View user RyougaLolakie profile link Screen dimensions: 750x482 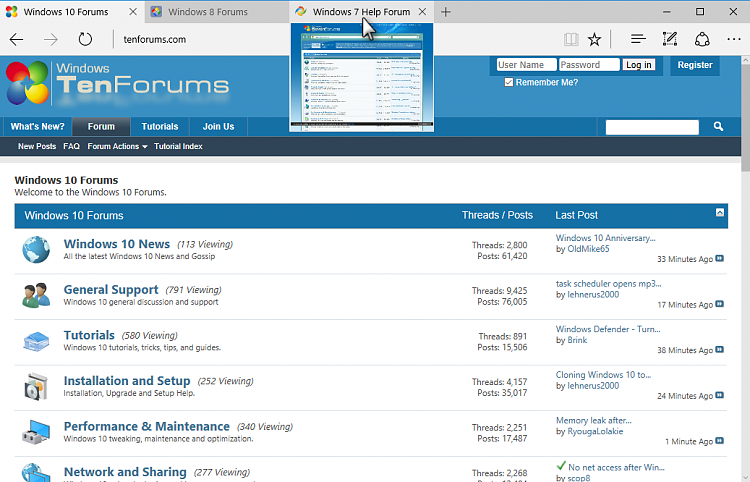(x=595, y=431)
